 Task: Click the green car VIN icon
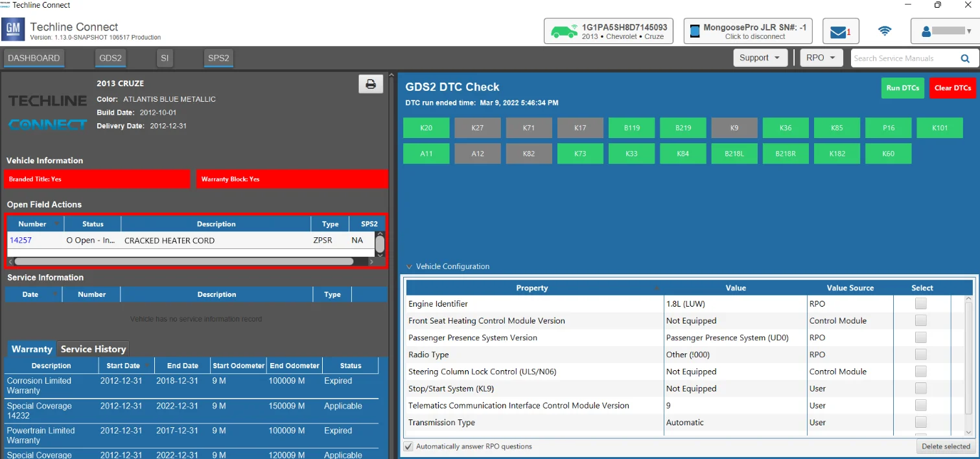[563, 31]
